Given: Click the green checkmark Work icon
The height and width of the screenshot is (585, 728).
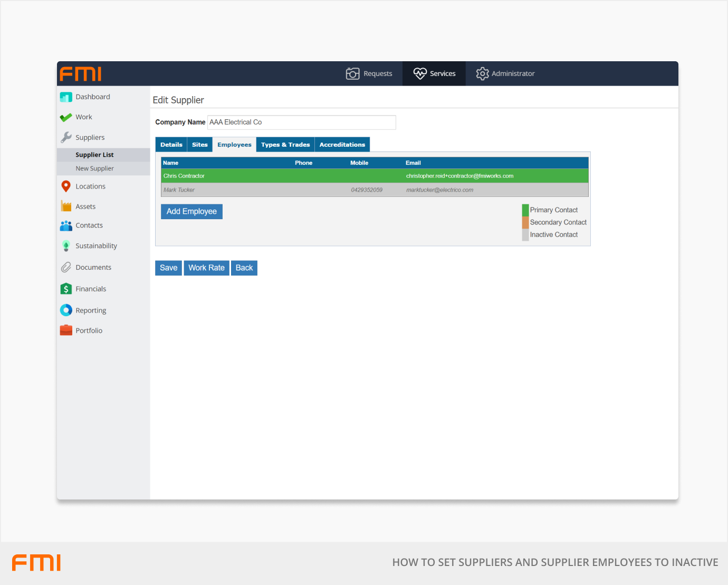Looking at the screenshot, I should pos(66,117).
